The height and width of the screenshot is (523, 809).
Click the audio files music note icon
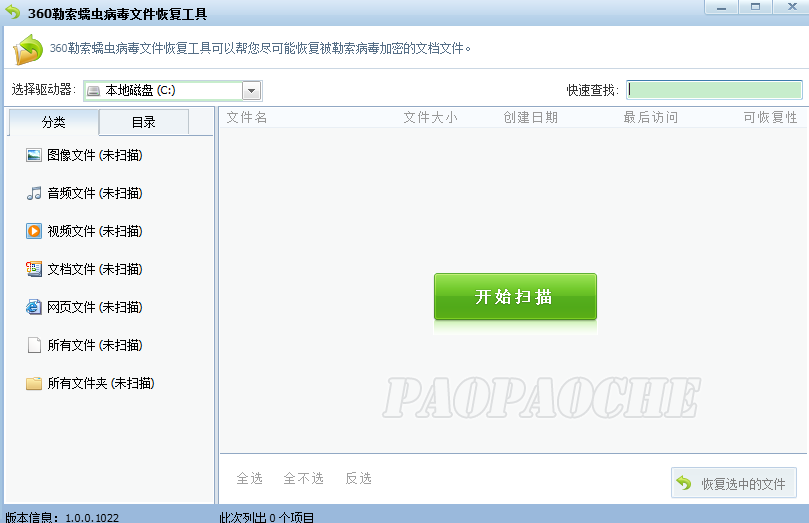34,193
